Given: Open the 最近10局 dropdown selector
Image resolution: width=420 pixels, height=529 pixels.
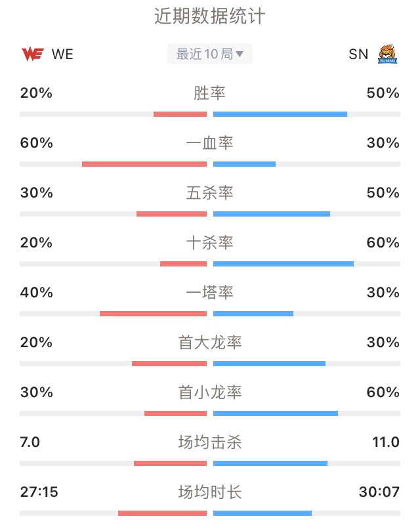Looking at the screenshot, I should (210, 54).
